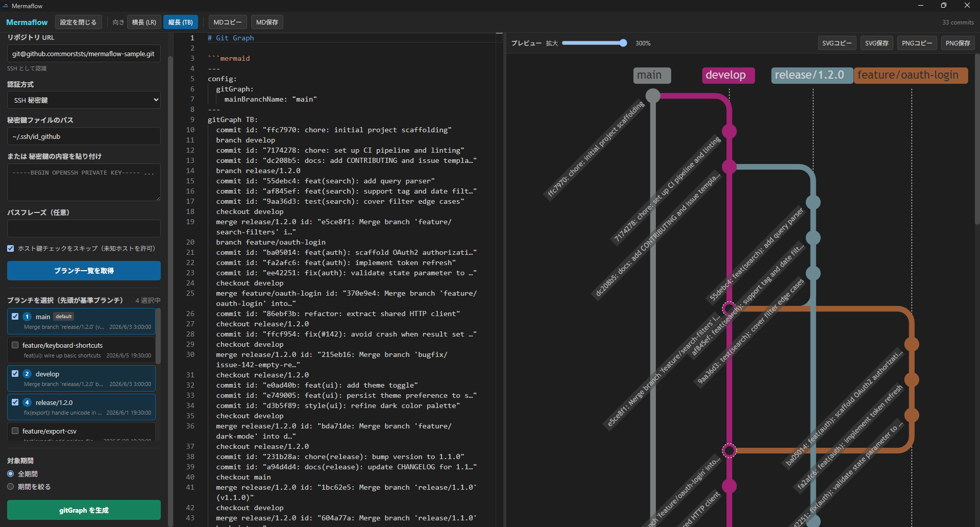Click the 'default' badge on main branch
980x527 pixels.
pyautogui.click(x=64, y=317)
